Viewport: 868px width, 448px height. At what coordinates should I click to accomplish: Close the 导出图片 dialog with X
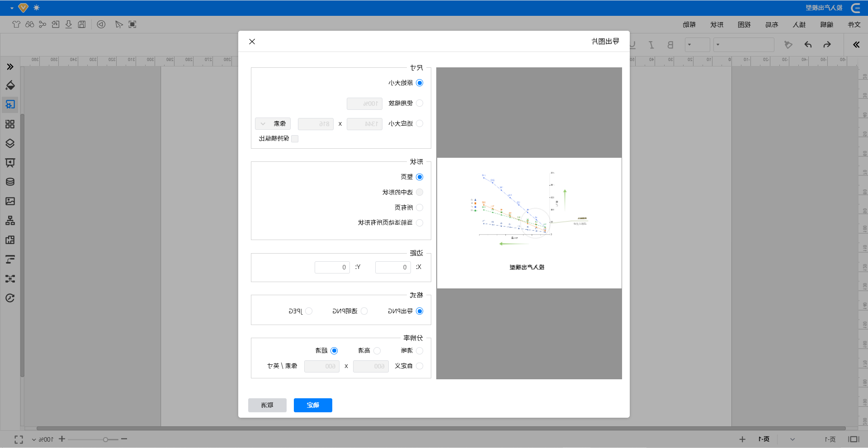click(x=252, y=42)
